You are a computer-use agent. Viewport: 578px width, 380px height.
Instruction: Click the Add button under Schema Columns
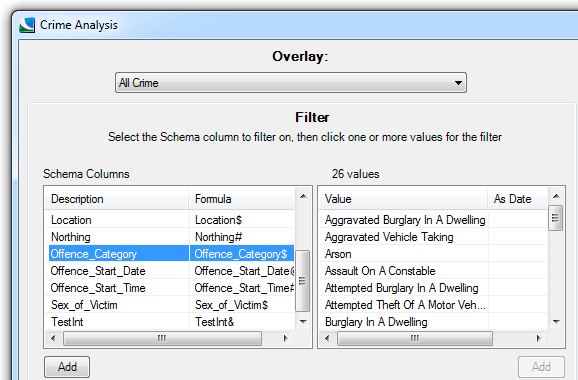point(67,367)
